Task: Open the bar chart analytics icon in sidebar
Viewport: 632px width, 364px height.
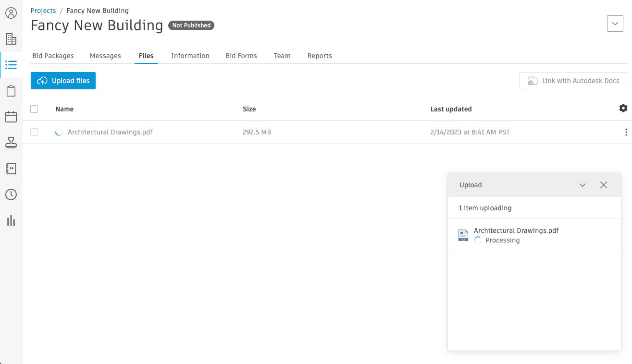Action: (11, 220)
